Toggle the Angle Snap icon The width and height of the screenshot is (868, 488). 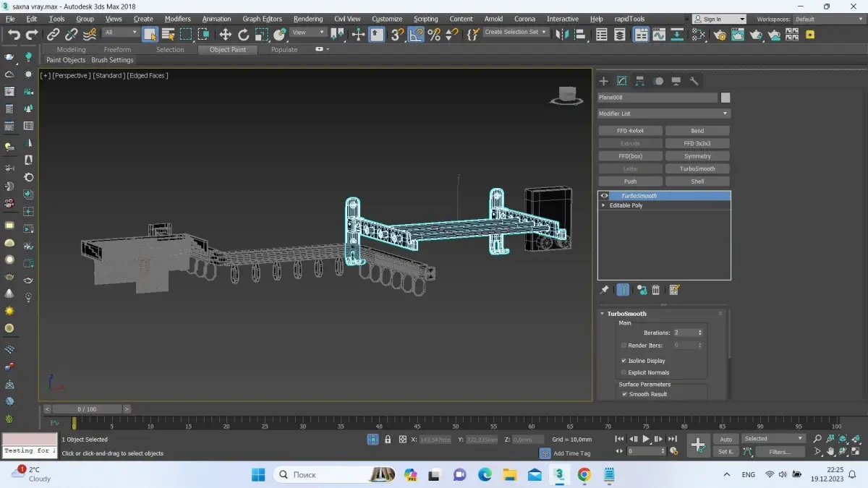(416, 34)
